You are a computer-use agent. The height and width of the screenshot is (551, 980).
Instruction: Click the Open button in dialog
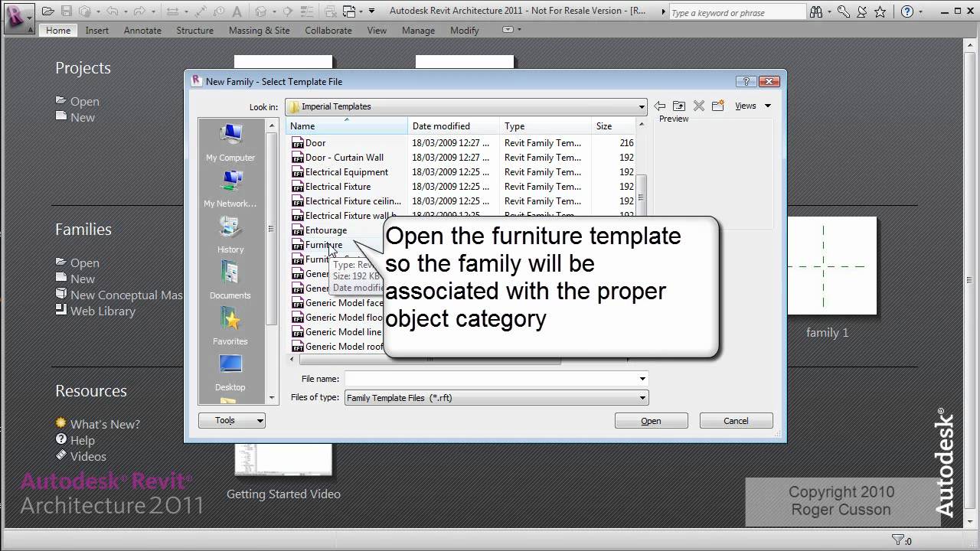[x=651, y=421]
